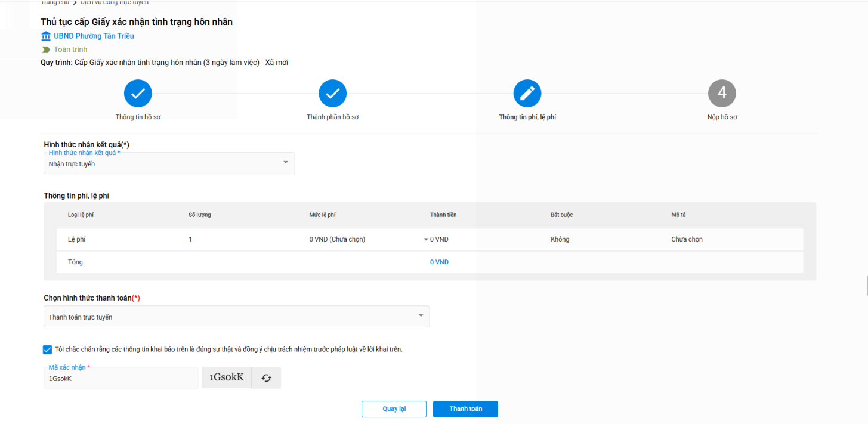Focus the Mã xác nhận input field

coord(121,379)
